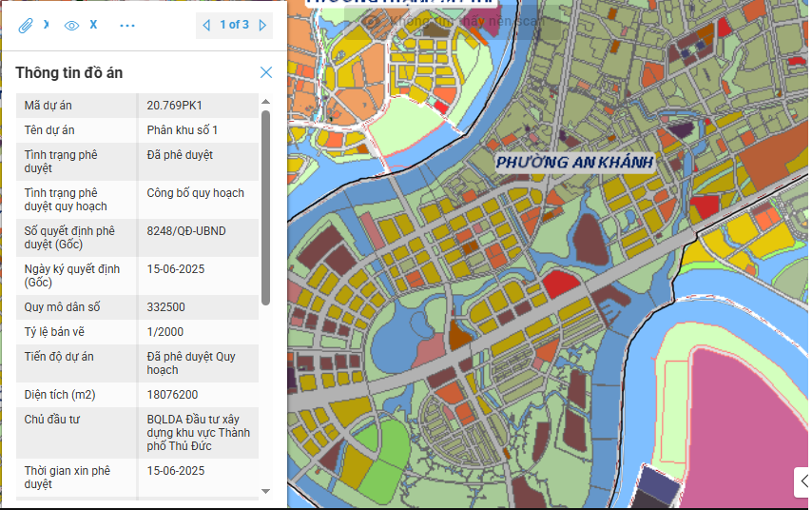
Task: Toggle the eye visibility icon
Action: [71, 25]
